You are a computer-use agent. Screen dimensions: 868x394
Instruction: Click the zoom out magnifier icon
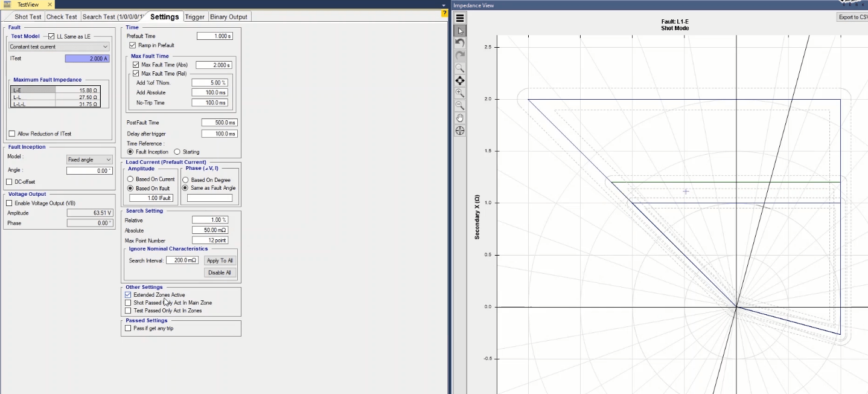click(x=460, y=105)
